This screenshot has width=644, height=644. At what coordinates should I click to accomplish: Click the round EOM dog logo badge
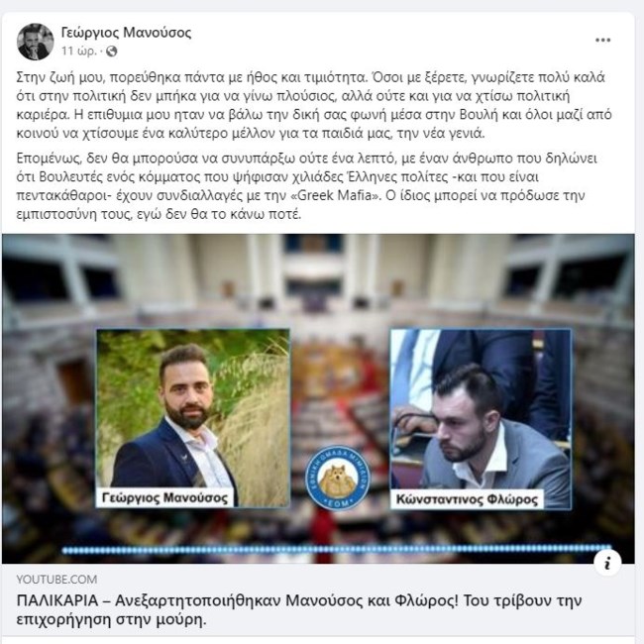coord(338,479)
